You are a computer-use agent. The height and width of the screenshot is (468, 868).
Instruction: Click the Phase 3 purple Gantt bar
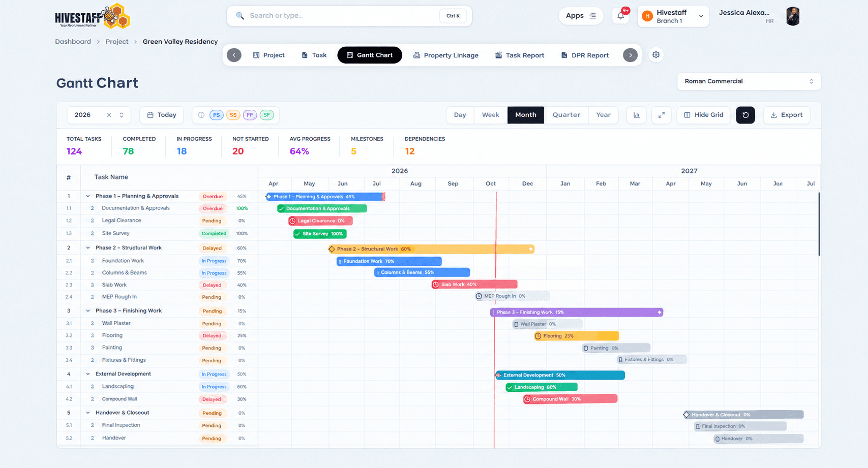[x=577, y=312]
